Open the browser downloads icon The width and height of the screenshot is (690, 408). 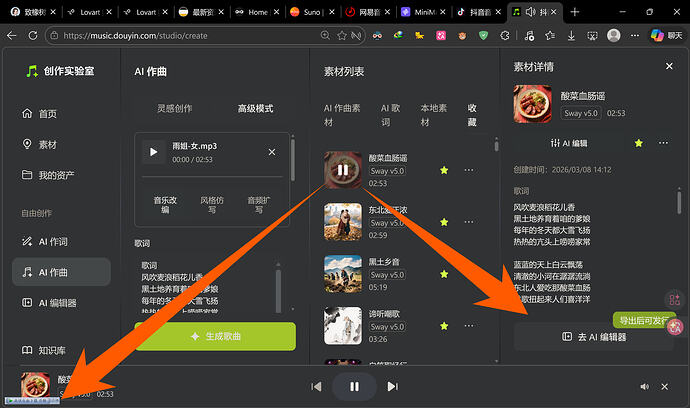coord(571,36)
